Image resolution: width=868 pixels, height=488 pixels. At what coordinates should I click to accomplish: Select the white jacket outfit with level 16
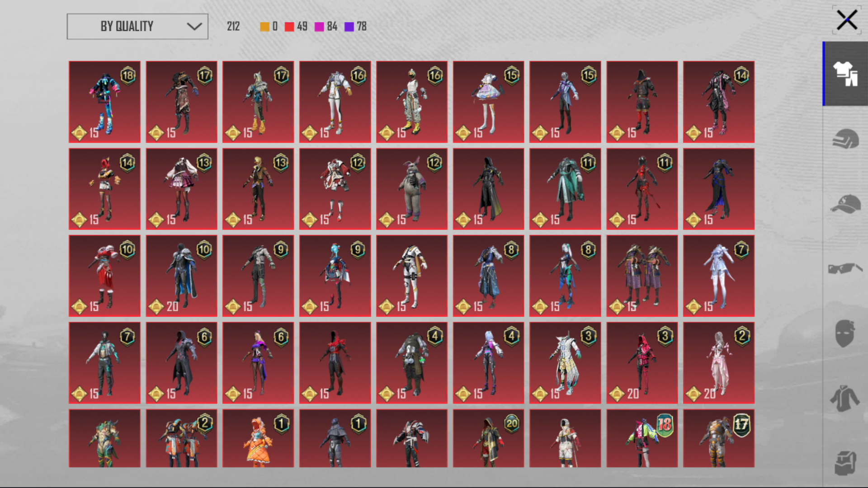point(335,102)
